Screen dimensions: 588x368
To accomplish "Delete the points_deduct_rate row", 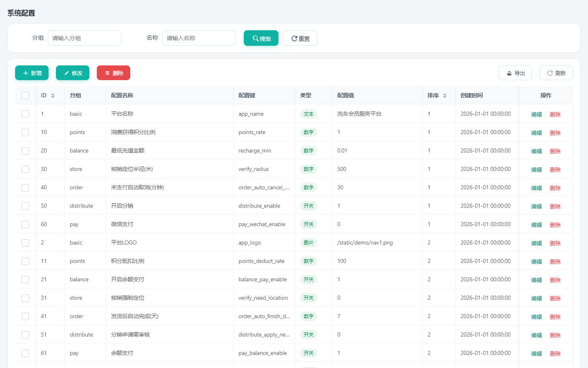I will [555, 262].
